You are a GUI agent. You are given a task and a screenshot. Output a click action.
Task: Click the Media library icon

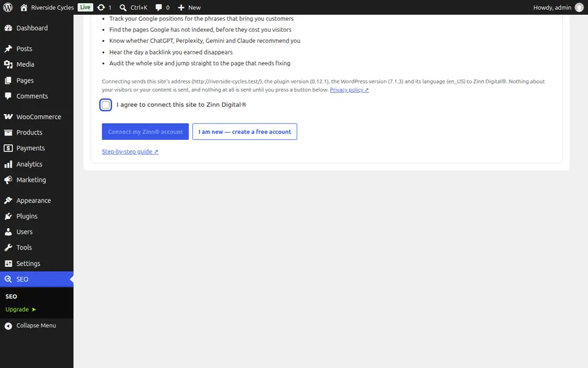pyautogui.click(x=8, y=64)
